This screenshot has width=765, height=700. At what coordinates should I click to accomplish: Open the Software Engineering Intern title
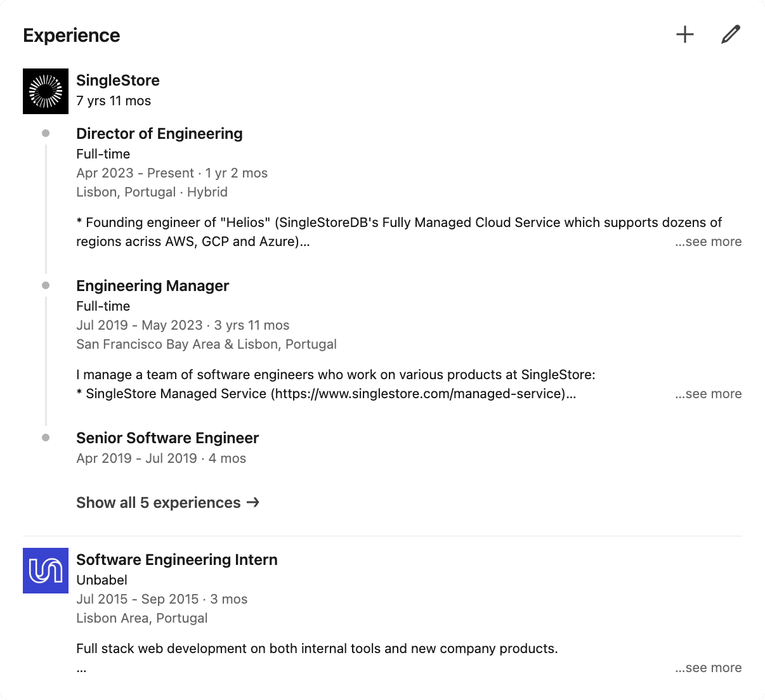pos(177,560)
